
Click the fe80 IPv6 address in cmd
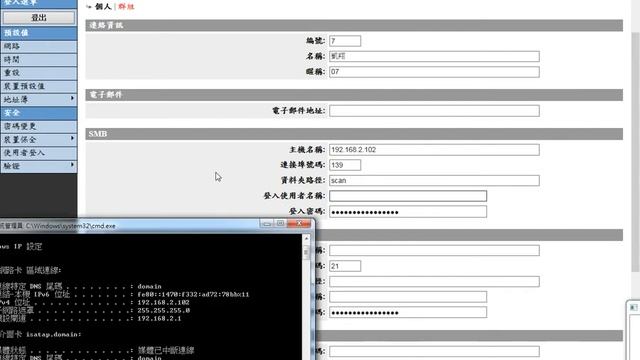point(193,294)
